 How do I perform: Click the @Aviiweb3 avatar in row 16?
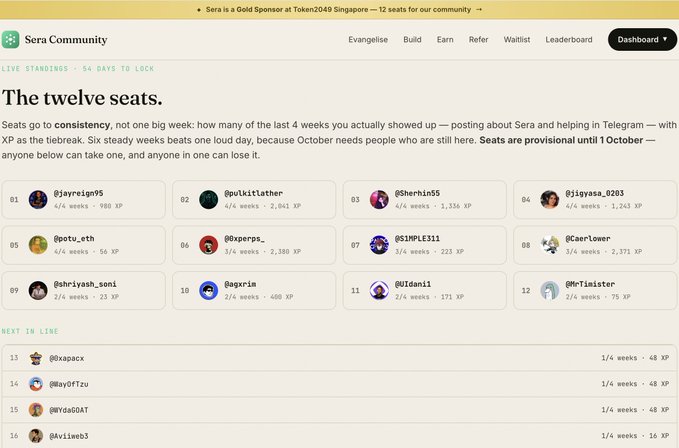(36, 436)
